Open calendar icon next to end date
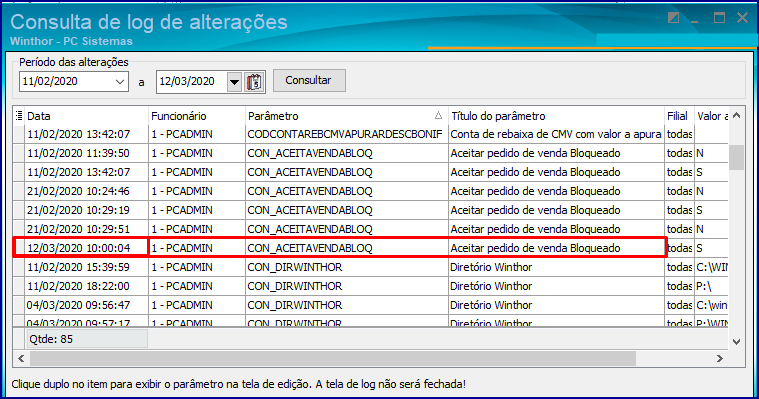759x399 pixels. 254,82
